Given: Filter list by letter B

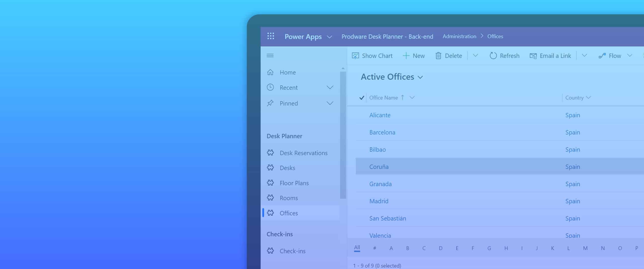Looking at the screenshot, I should [408, 248].
